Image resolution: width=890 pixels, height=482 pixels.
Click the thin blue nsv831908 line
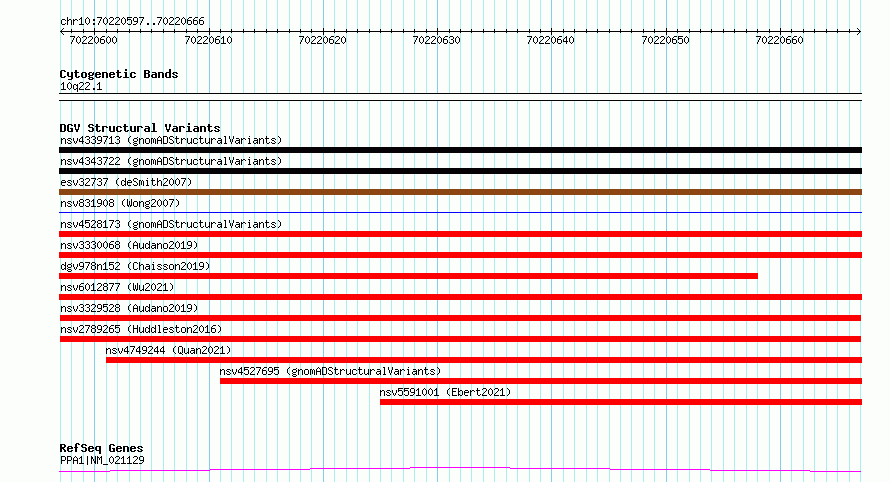click(x=460, y=213)
